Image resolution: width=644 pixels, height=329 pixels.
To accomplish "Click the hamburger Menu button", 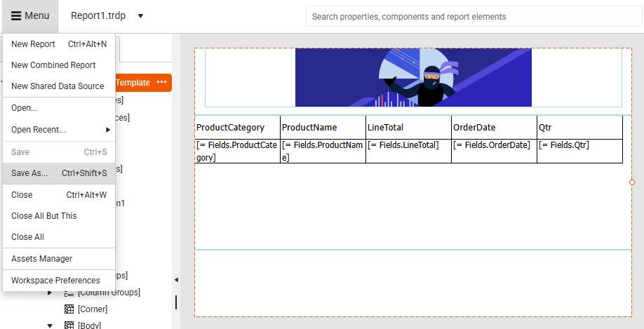I will tap(29, 16).
